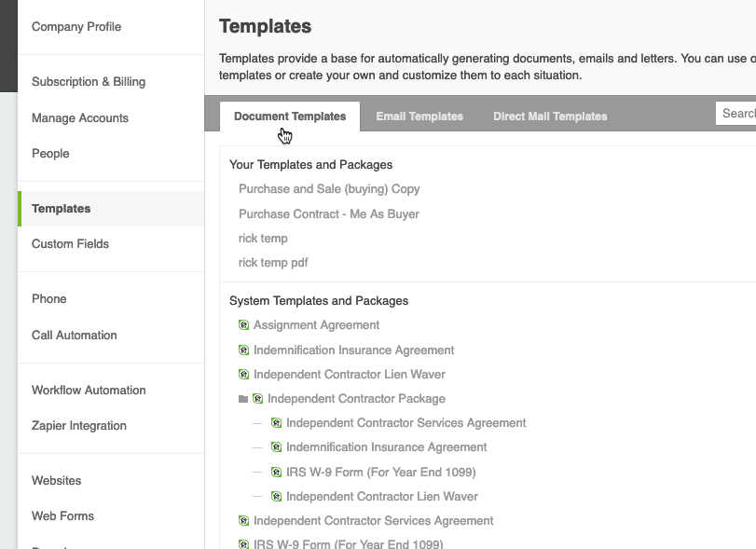
Task: Open Workflow Automation in sidebar
Action: coord(89,391)
